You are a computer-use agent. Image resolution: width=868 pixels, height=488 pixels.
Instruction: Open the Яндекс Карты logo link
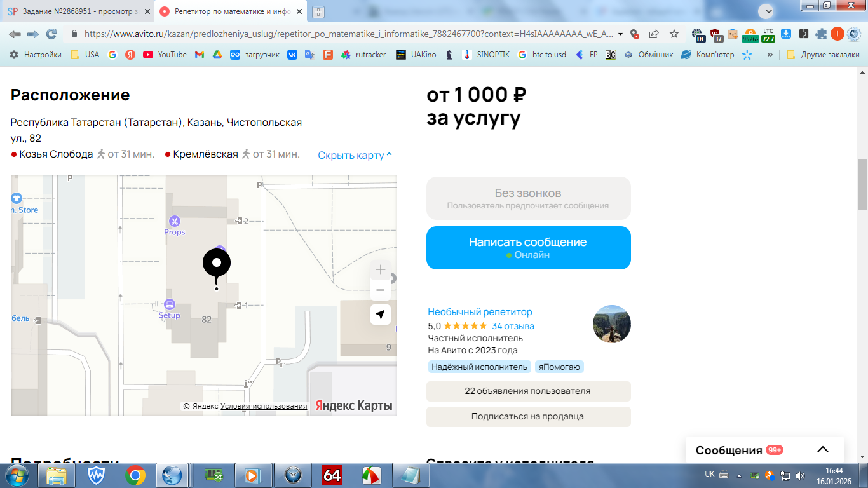pos(353,405)
